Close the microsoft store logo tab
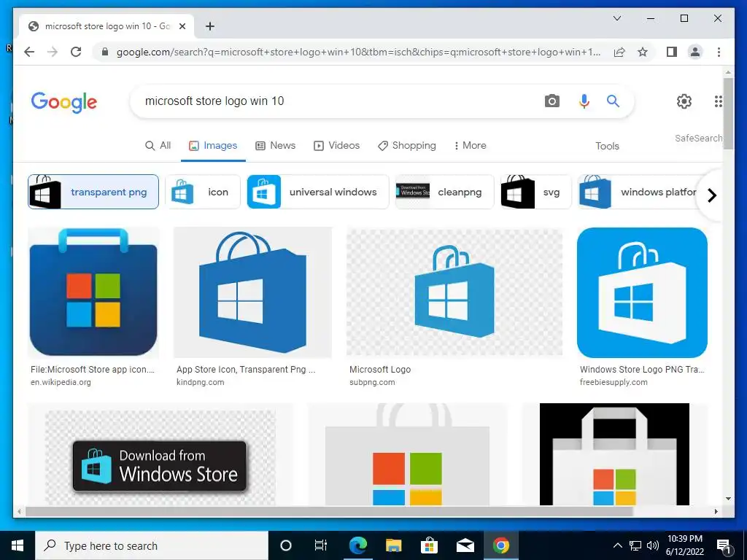Screen dimensions: 747x560 point(182,26)
